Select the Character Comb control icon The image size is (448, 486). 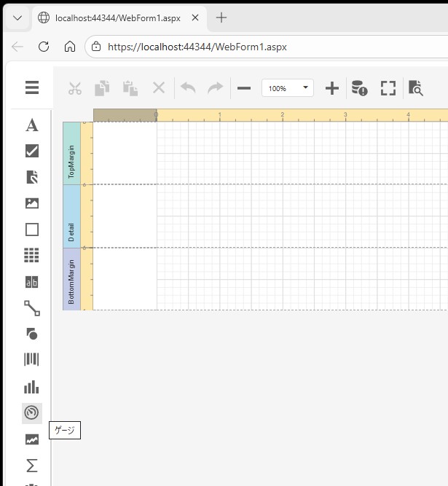(x=31, y=282)
